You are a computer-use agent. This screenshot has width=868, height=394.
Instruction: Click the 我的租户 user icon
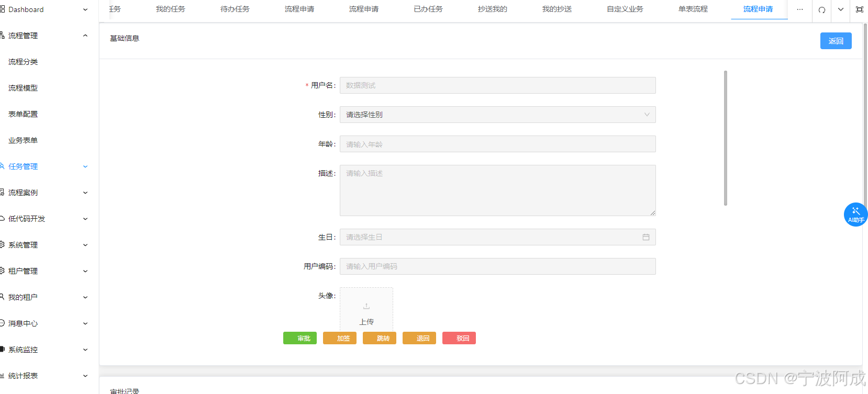tap(2, 297)
